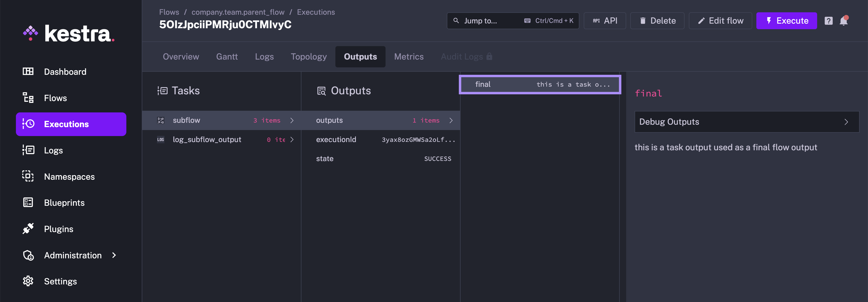Select the Flows sidebar icon
Viewport: 868px width, 302px height.
point(28,98)
